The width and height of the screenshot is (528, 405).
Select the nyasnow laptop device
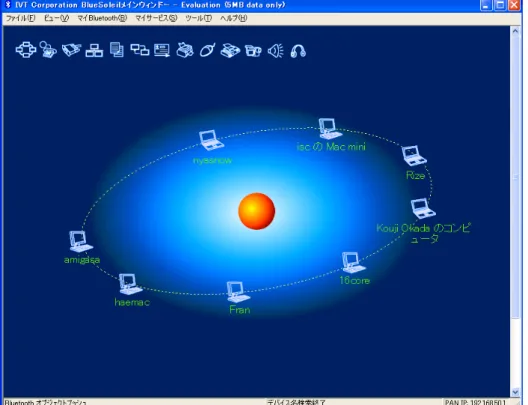click(211, 140)
